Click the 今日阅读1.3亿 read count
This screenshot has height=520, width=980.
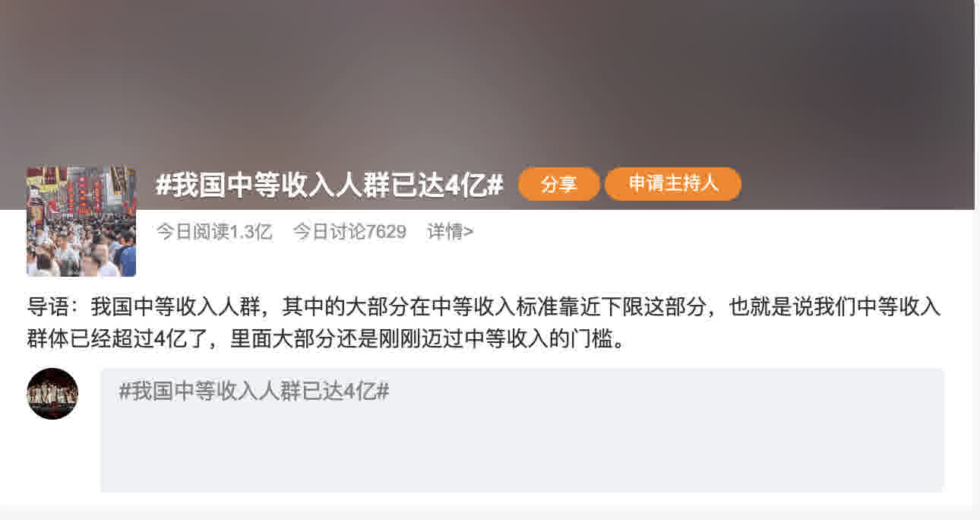click(x=214, y=232)
